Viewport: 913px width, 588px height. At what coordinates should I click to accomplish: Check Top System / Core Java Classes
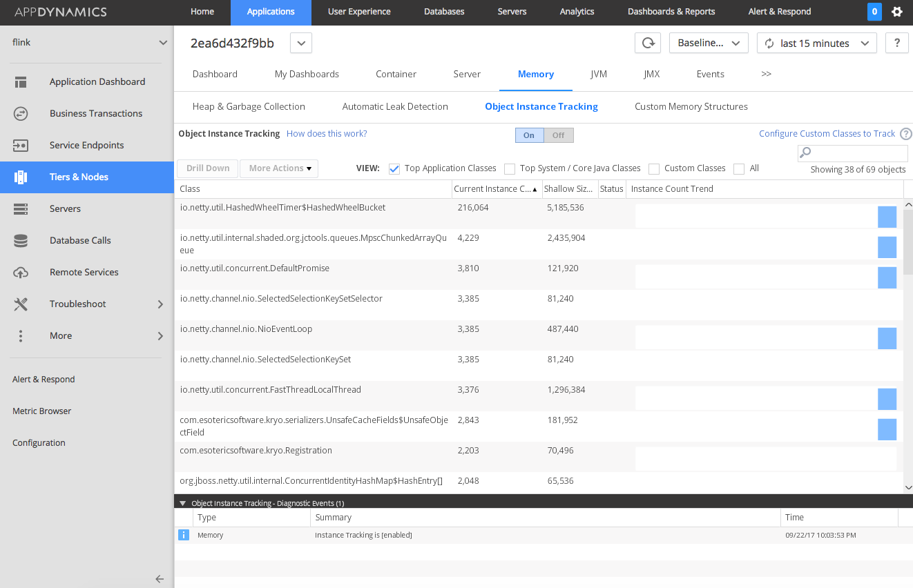point(510,169)
